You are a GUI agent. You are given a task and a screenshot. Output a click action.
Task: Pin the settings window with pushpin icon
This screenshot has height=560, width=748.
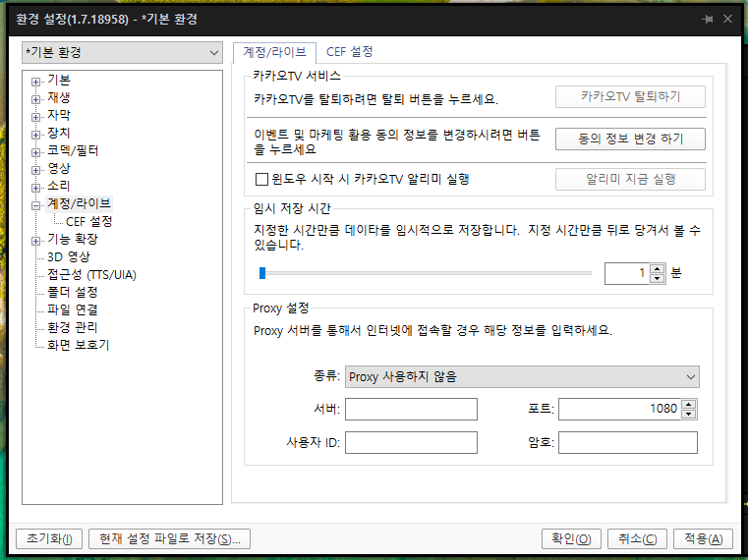(x=708, y=19)
